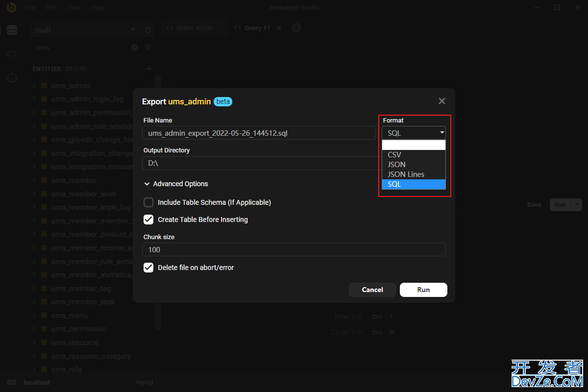Click the table icon of ums_menu
Screen dimensions: 588x392
click(x=44, y=316)
